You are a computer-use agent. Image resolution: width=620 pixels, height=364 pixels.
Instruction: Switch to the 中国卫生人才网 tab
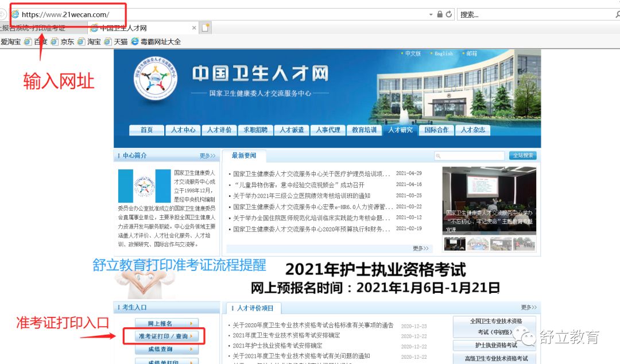[x=143, y=28]
